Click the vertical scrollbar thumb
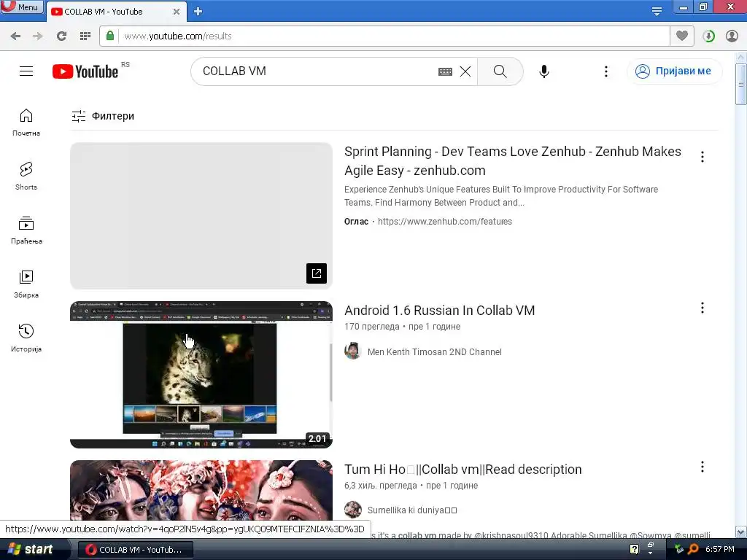Viewport: 747px width, 560px height. click(741, 84)
